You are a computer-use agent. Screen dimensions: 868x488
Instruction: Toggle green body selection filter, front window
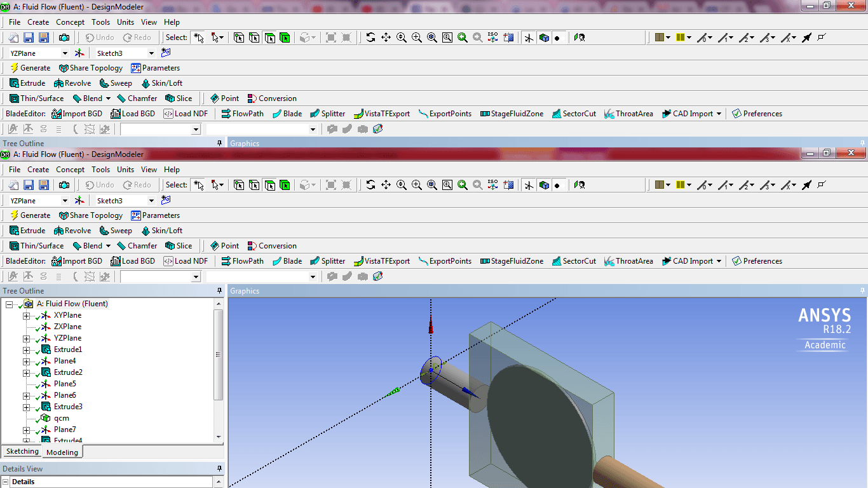pyautogui.click(x=285, y=185)
